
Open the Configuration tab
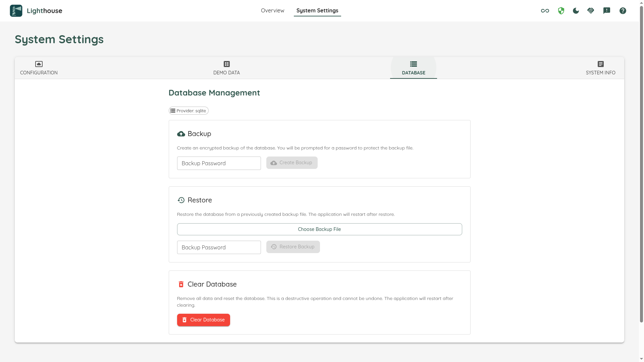(x=39, y=68)
